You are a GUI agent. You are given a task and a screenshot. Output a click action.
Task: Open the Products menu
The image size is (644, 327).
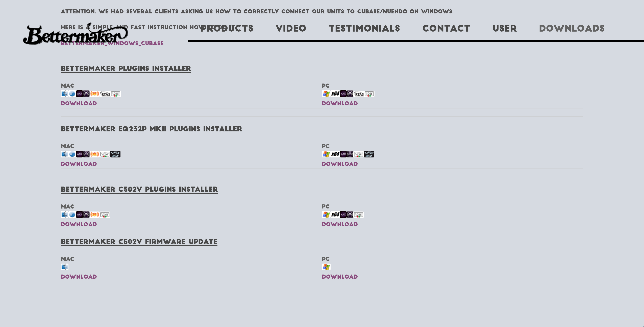click(227, 28)
